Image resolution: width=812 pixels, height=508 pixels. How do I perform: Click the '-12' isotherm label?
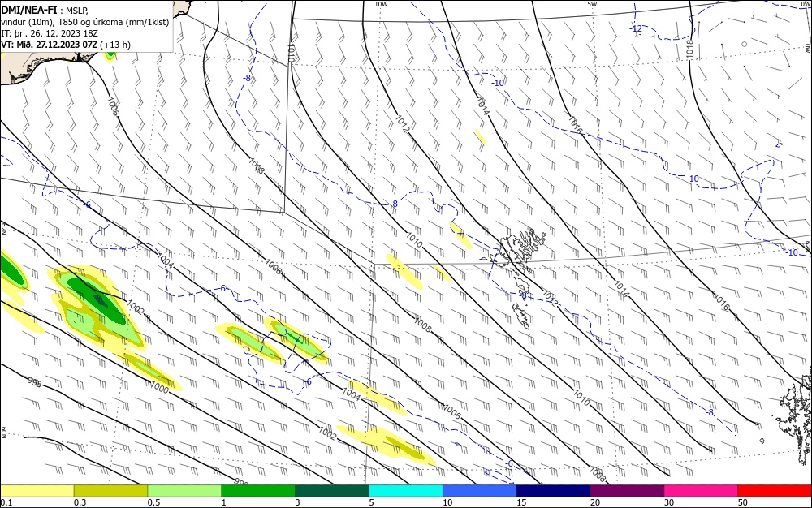pyautogui.click(x=637, y=29)
